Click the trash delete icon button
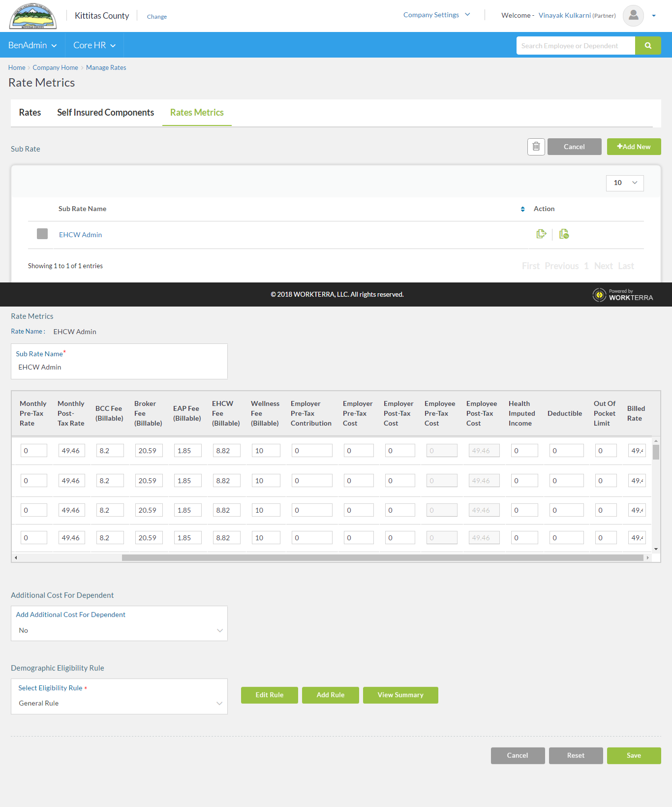The width and height of the screenshot is (672, 807). coord(536,147)
